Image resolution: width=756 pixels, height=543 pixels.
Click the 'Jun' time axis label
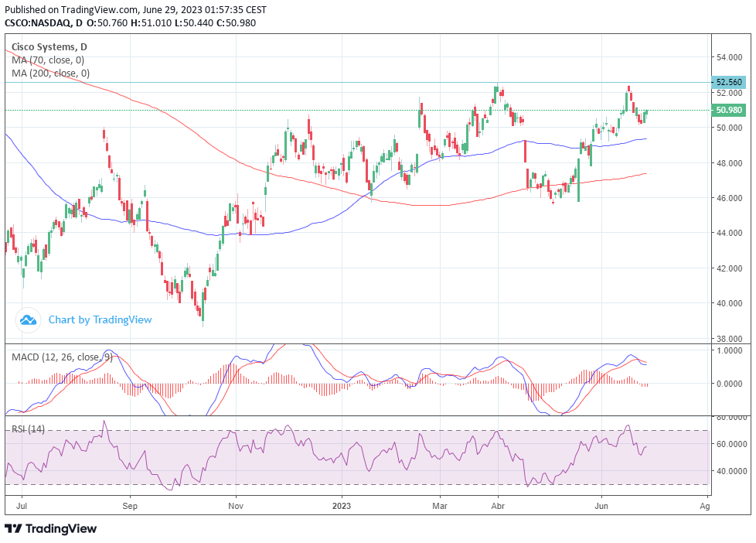point(601,506)
